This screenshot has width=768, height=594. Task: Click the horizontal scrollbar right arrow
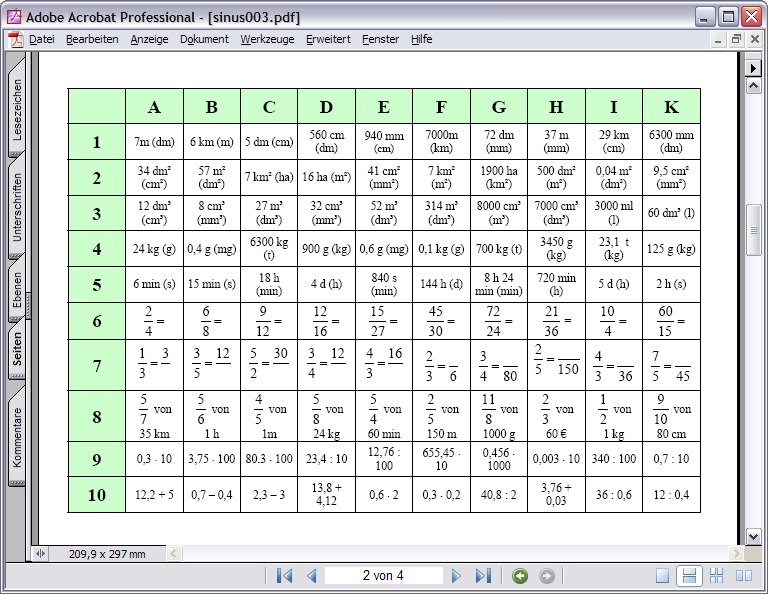(x=736, y=554)
